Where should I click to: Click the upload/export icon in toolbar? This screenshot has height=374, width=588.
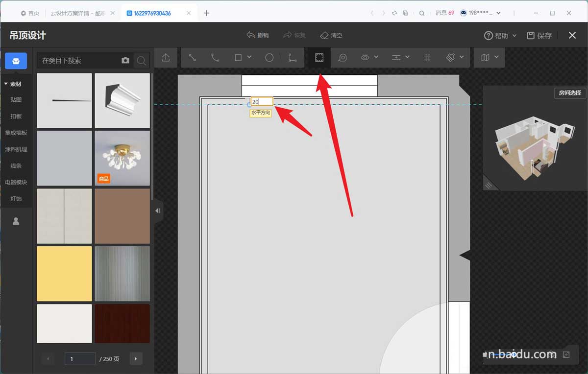click(x=166, y=58)
